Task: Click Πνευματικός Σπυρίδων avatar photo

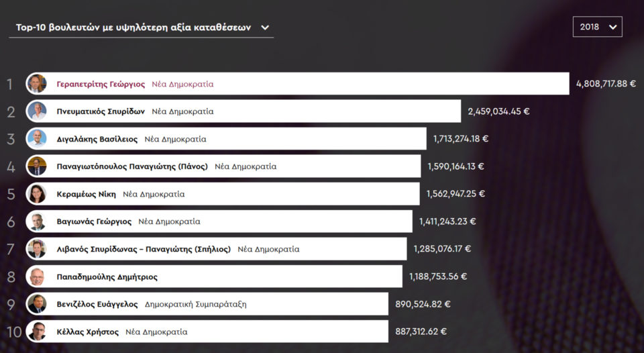Action: tap(36, 111)
